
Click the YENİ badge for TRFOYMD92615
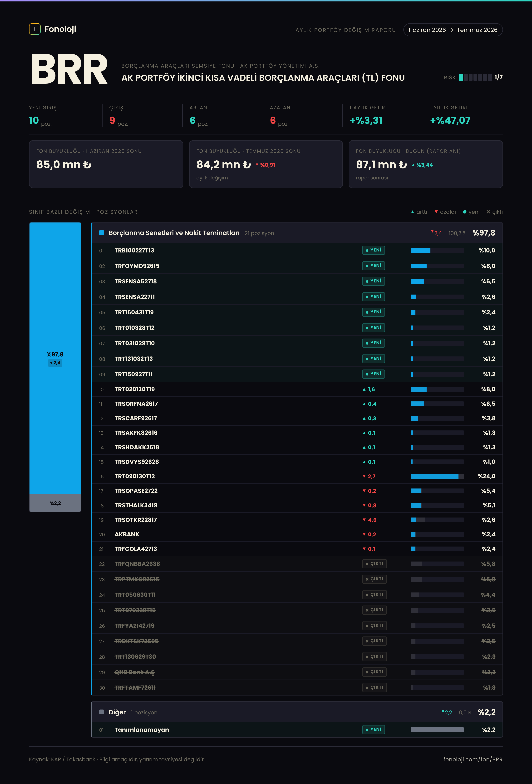coord(373,266)
